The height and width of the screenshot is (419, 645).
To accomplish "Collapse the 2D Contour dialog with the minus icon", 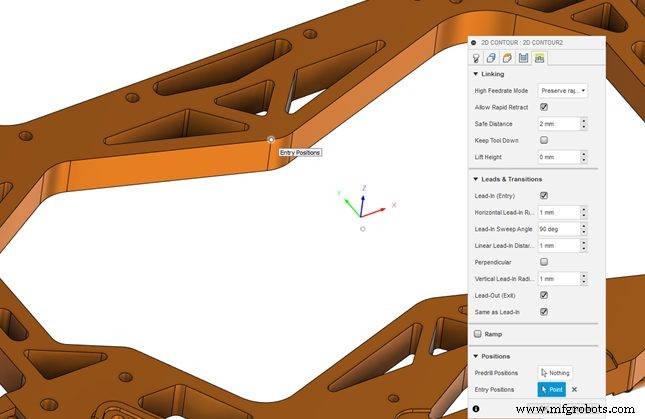I will click(473, 42).
